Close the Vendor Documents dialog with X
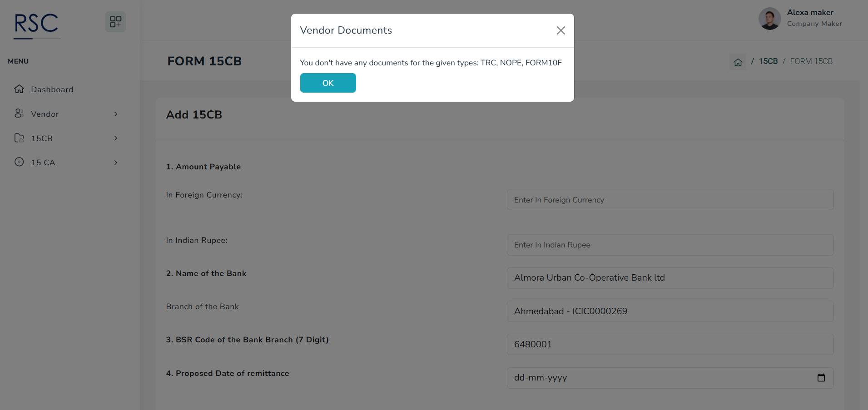This screenshot has height=410, width=868. 561,30
